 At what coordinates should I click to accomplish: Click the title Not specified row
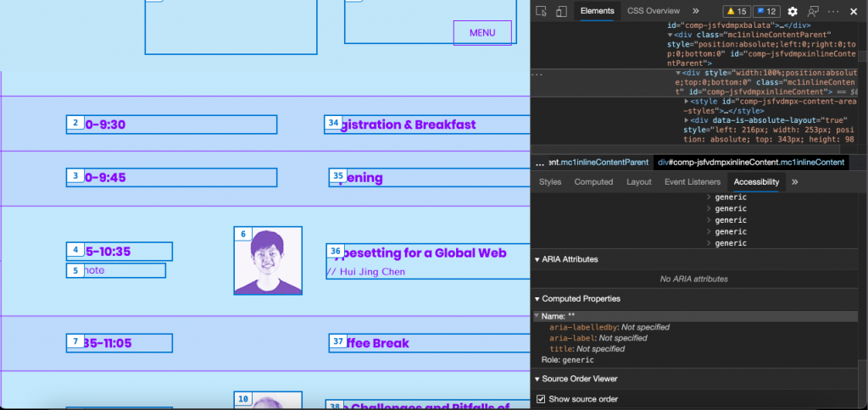587,349
